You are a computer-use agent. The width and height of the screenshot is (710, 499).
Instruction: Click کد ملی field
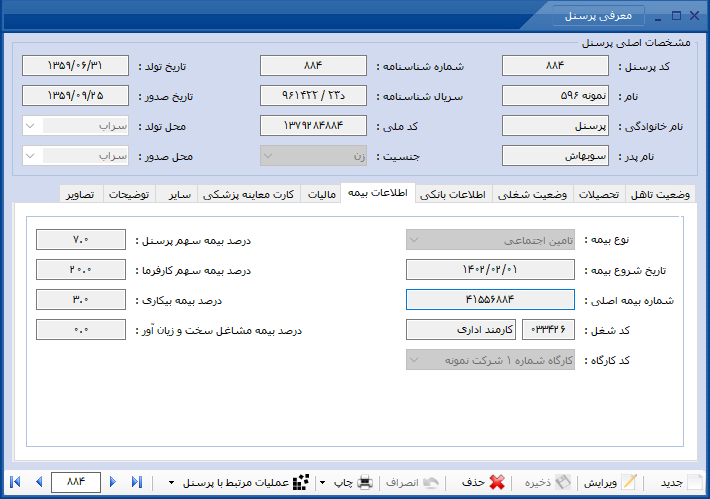coord(313,125)
